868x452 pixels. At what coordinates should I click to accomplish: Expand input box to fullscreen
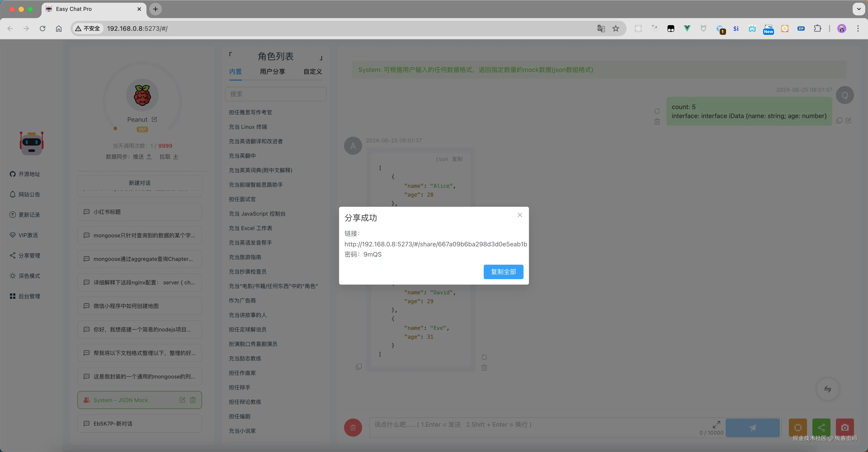pyautogui.click(x=716, y=424)
